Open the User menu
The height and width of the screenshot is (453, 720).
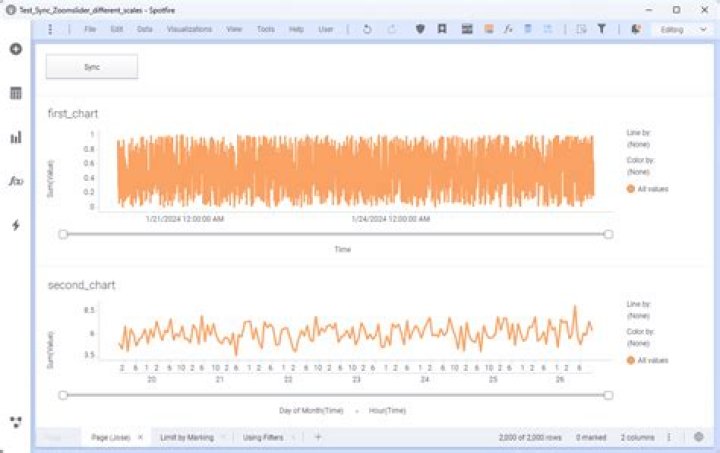326,29
